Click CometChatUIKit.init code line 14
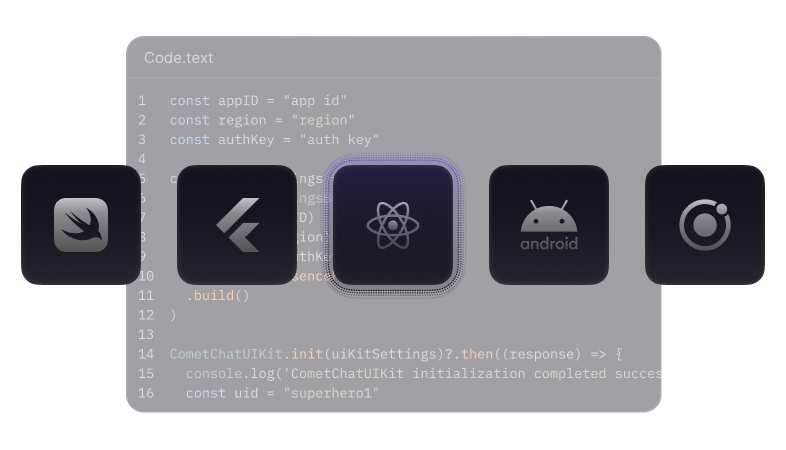 (x=396, y=354)
